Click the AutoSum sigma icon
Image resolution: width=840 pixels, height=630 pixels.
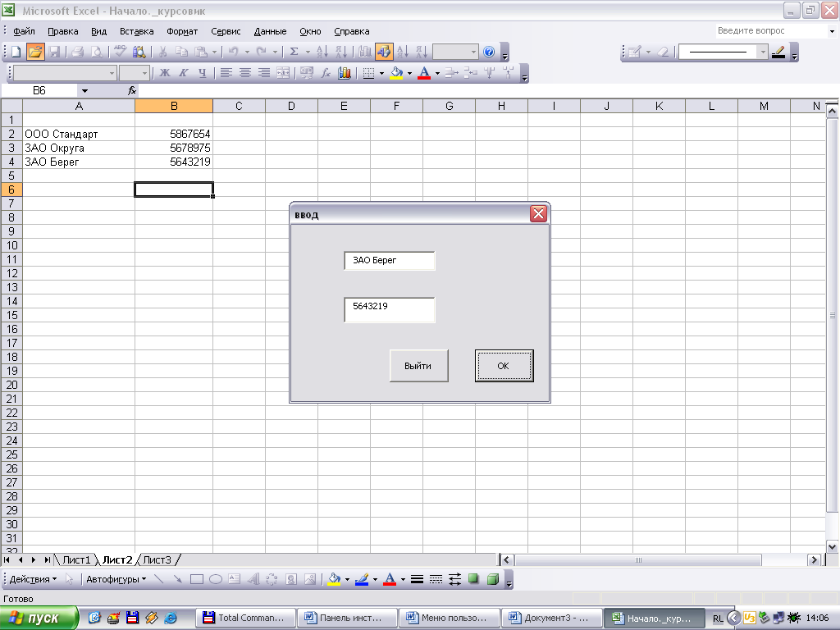pos(294,52)
